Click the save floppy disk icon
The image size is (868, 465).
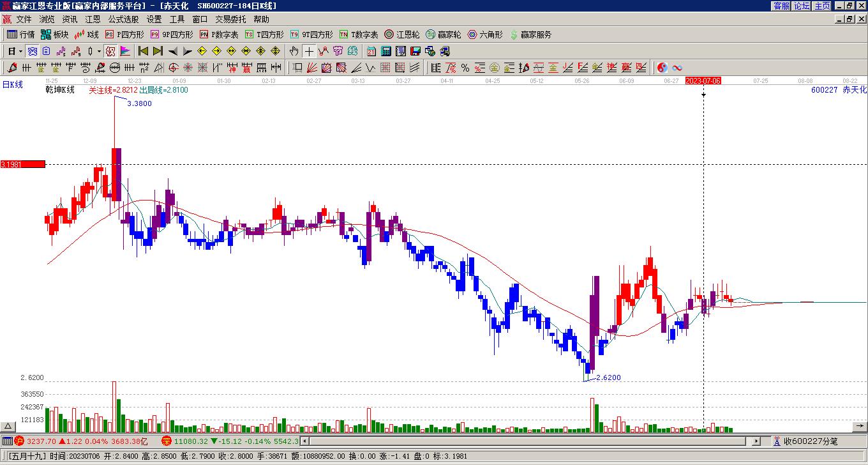click(415, 51)
